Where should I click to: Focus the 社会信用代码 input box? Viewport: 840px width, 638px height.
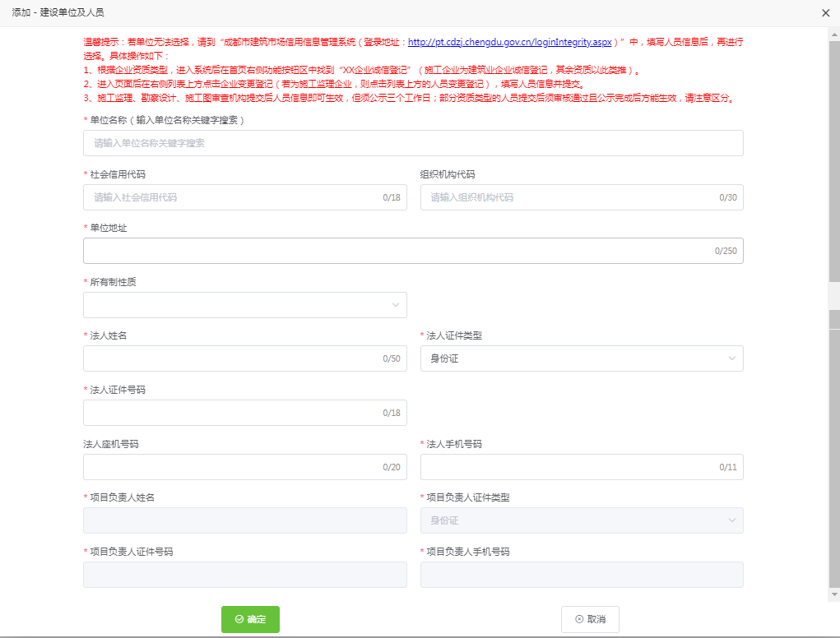point(244,196)
